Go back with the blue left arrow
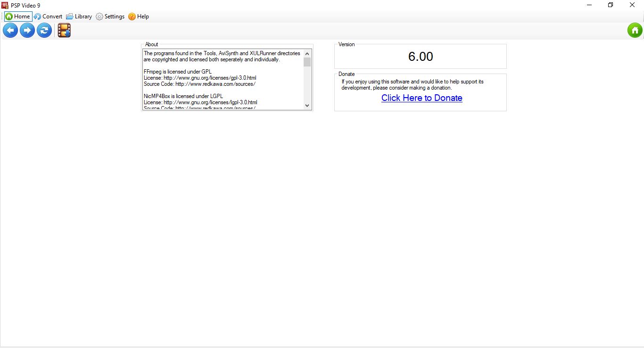Screen dimensions: 644x348 (10, 31)
